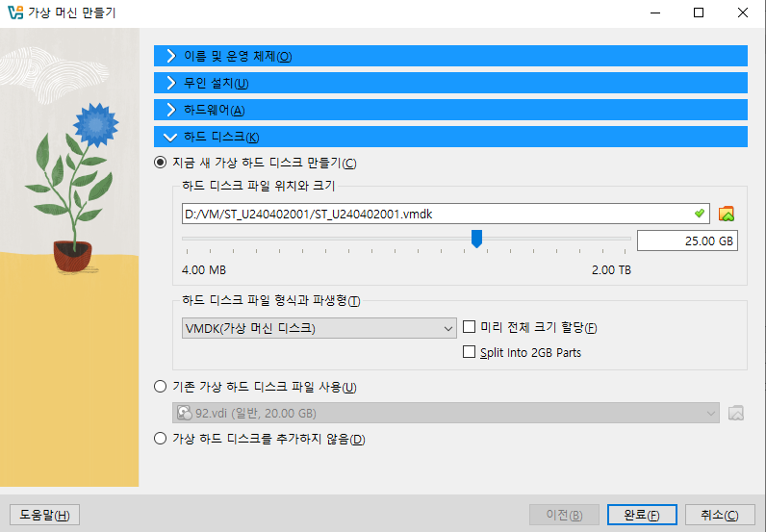The image size is (766, 532).
Task: Expand the '무인 설치' section
Action: click(450, 83)
